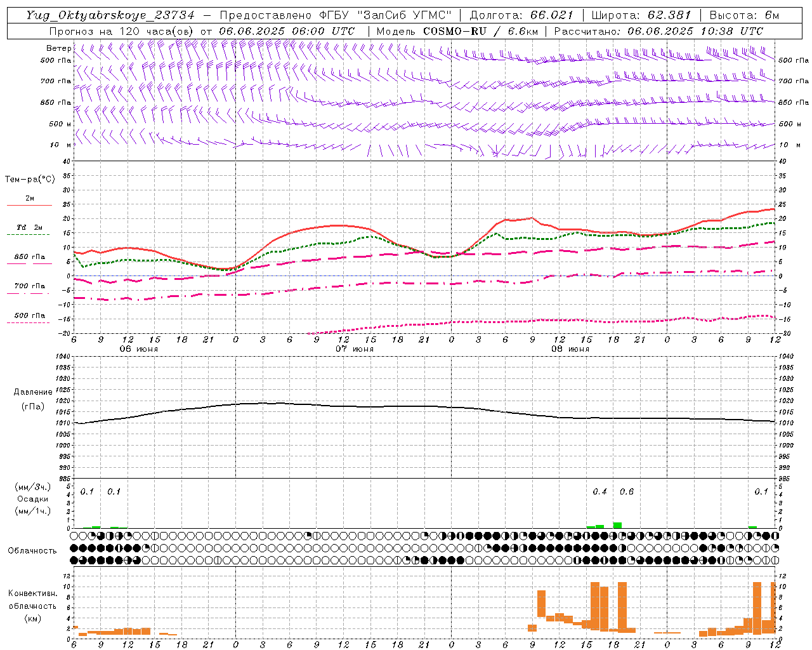Click the Высота: 6м value
This screenshot has width=812, height=650.
pyautogui.click(x=744, y=15)
